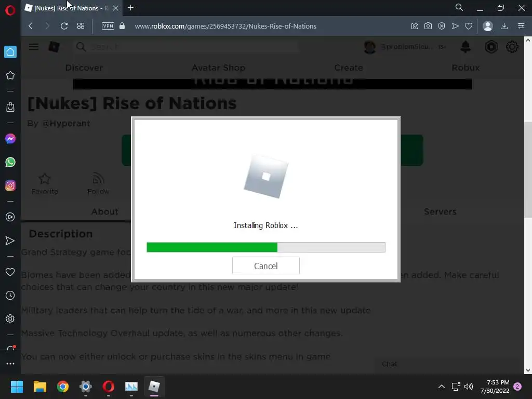Open sidebar three-dots more menu
The width and height of the screenshot is (532, 399).
[10, 364]
